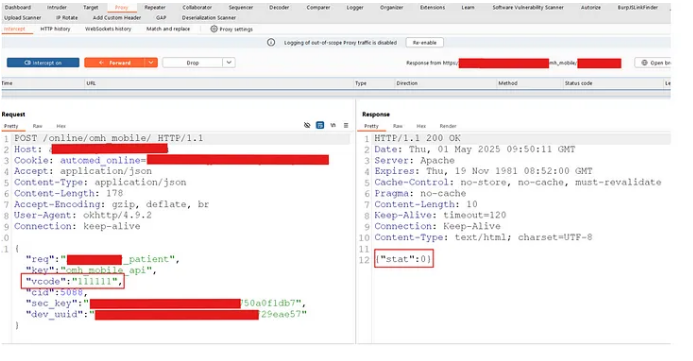Select the Organizer tab
Image resolution: width=693 pixels, height=361 pixels.
[392, 8]
